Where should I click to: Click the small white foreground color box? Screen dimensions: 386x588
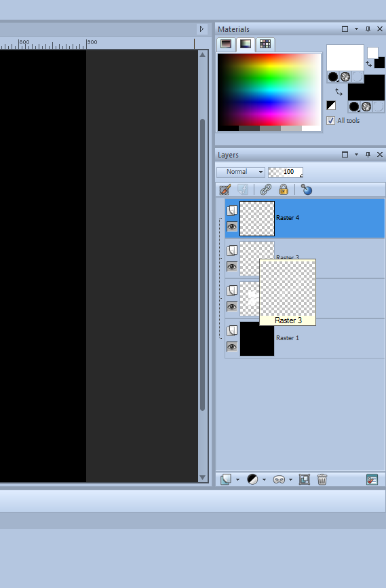tap(372, 52)
